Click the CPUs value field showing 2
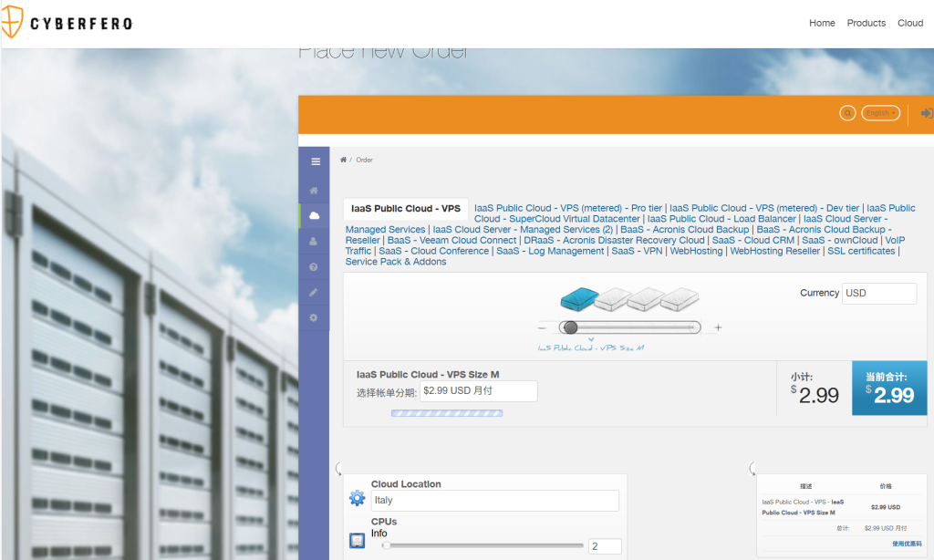Viewport: 934px width, 560px height. [x=605, y=546]
